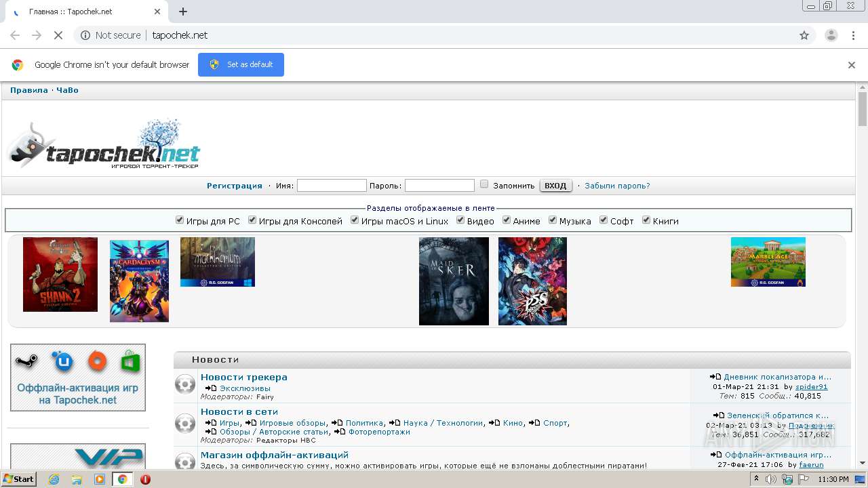868x488 pixels.
Task: Open the Chrome profile avatar
Action: (x=831, y=35)
